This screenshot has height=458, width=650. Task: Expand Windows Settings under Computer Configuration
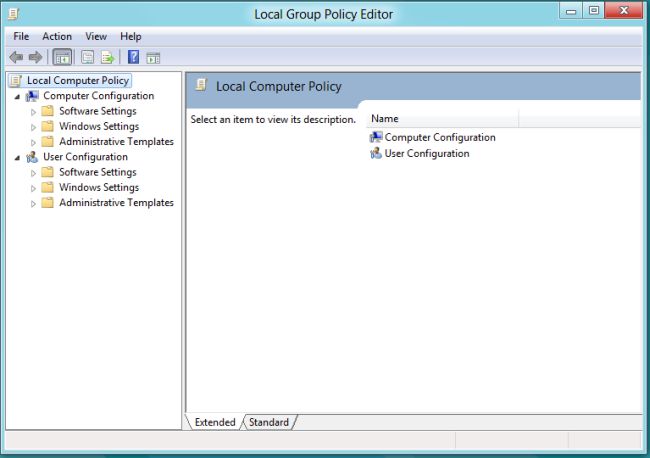coord(33,127)
